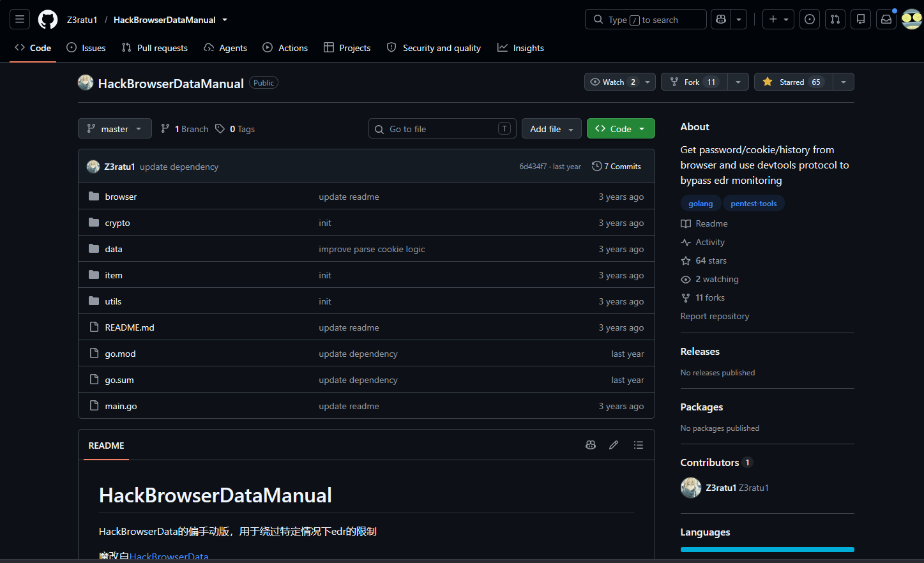924x563 pixels.
Task: Open repository switcher dropdown beside HackBrowserDataManual
Action: click(x=225, y=20)
